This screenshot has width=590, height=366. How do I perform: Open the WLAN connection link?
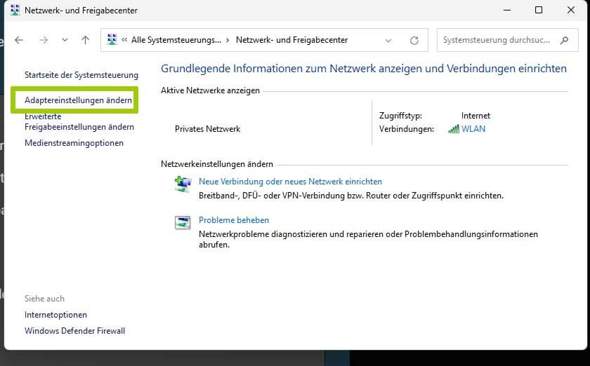[x=473, y=129]
